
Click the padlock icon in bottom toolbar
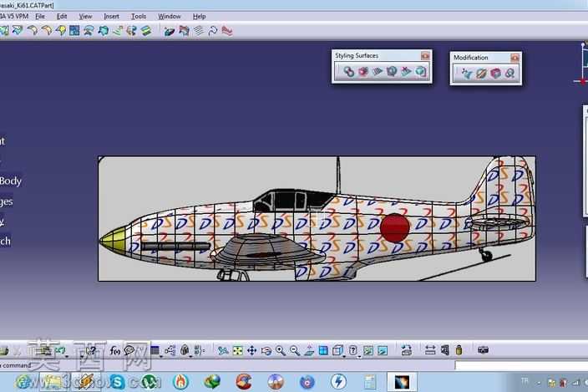[184, 351]
